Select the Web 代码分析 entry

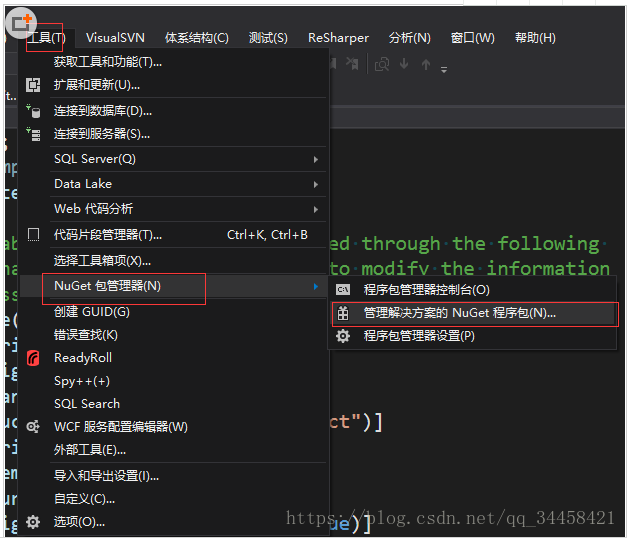coord(93,209)
